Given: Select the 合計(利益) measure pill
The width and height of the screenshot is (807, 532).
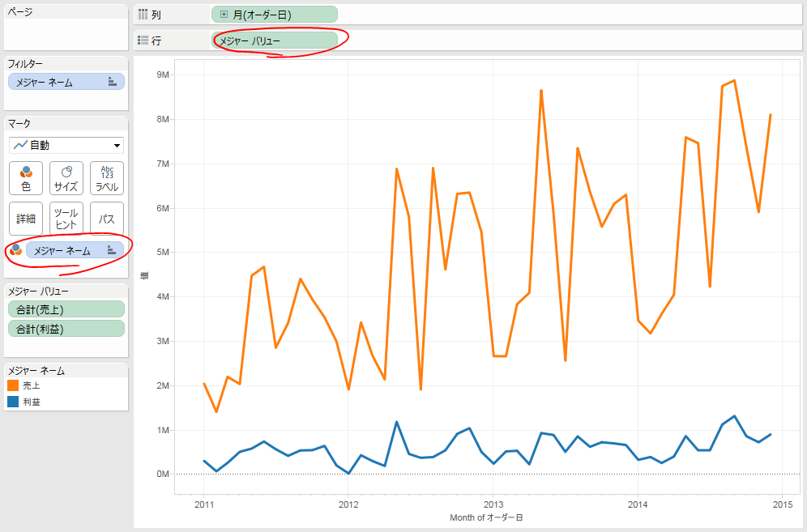Looking at the screenshot, I should 66,329.
